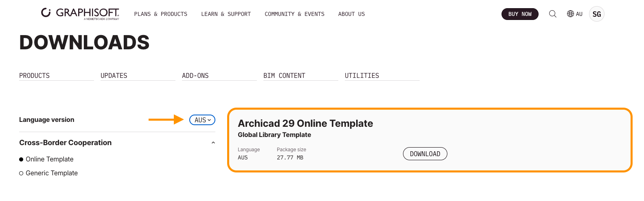Open About Us menu
This screenshot has width=644, height=201.
click(351, 14)
